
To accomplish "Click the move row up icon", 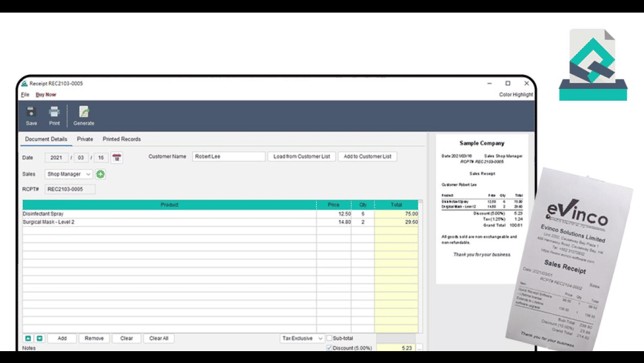I will (x=28, y=339).
